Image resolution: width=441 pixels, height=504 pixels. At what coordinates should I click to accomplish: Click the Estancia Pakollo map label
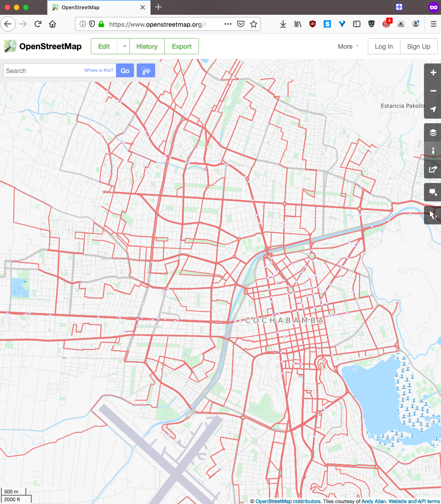tap(403, 106)
